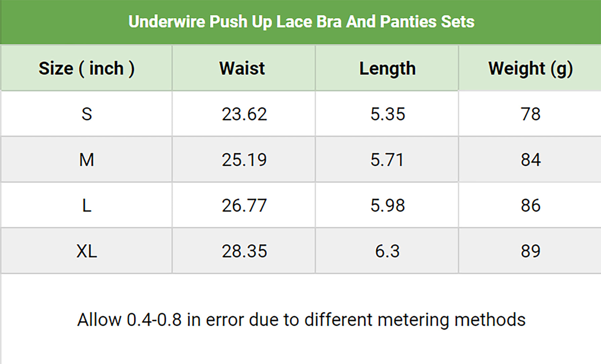601x364 pixels.
Task: Click waist value 23.62
Action: tap(244, 114)
